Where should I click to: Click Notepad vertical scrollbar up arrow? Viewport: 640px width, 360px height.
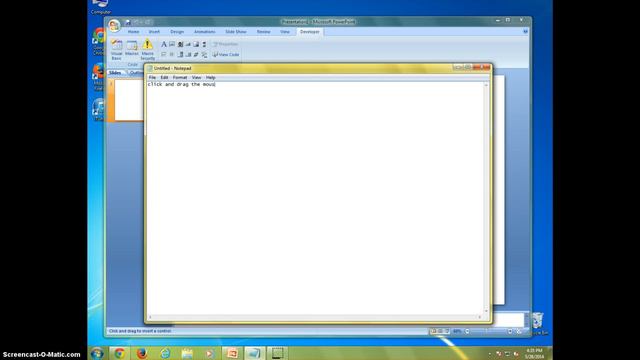tap(486, 85)
